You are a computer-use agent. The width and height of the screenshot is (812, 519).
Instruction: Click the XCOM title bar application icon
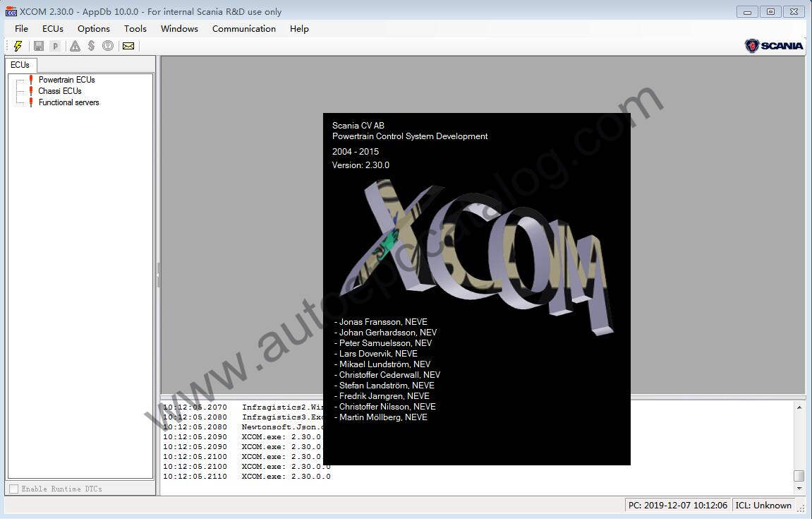(x=11, y=11)
